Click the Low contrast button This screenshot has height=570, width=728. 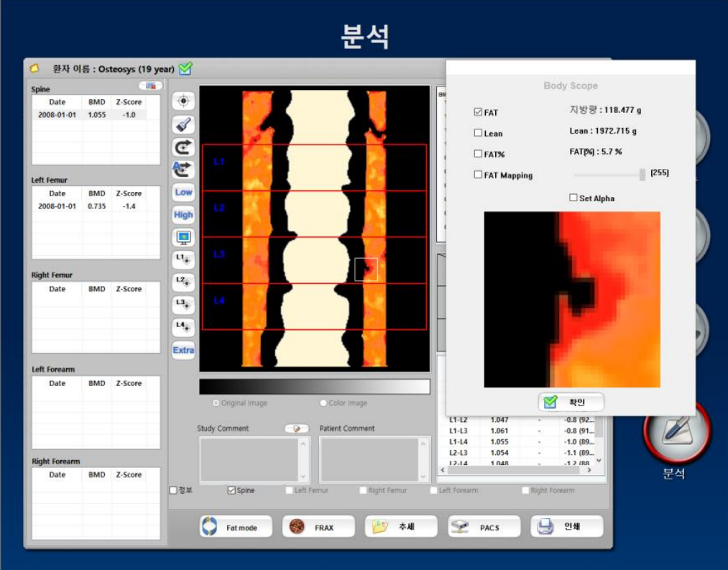click(x=183, y=192)
